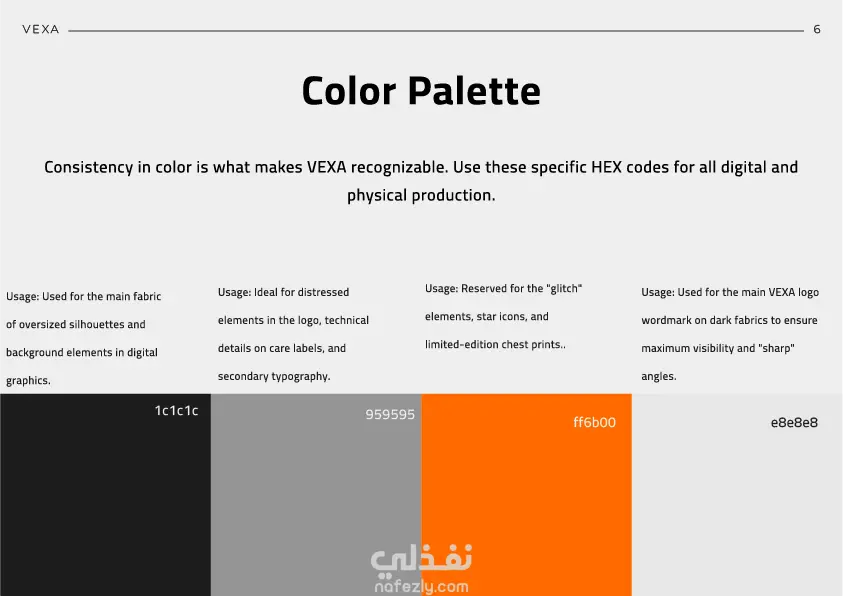Click the words physical production
The image size is (843, 596).
pos(421,195)
